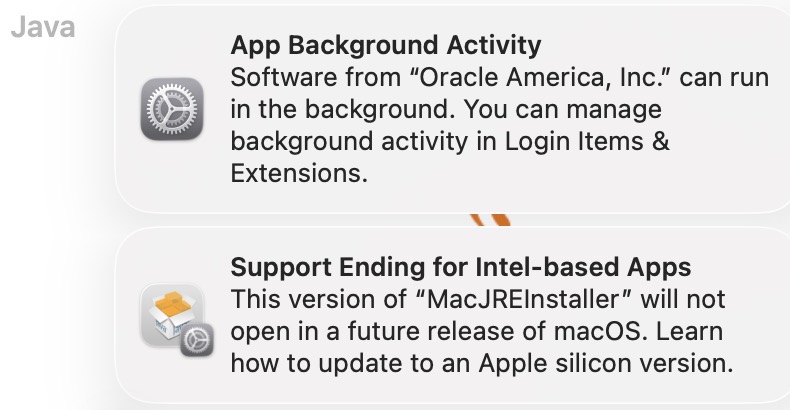The image size is (790, 410).
Task: Click the System Settings gear icon
Action: tap(172, 109)
